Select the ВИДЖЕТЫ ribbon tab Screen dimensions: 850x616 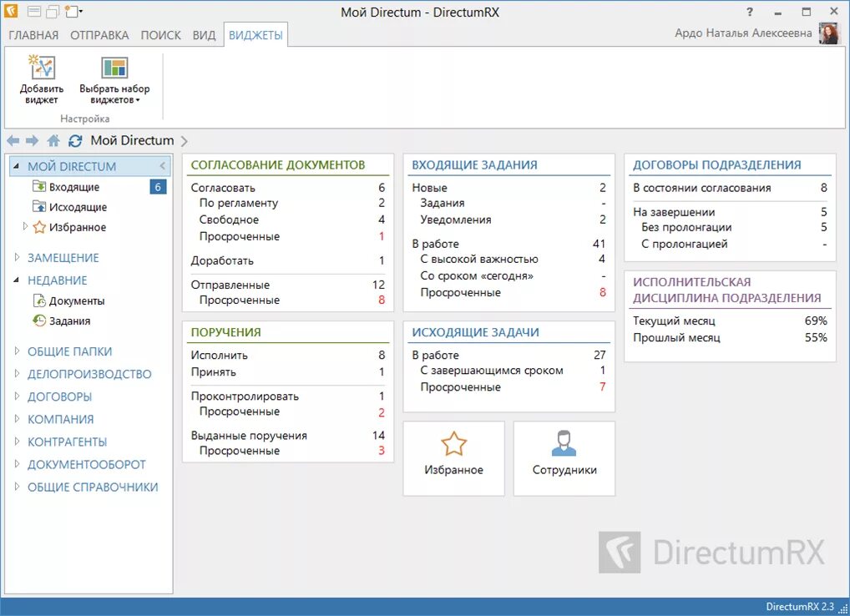click(x=256, y=35)
